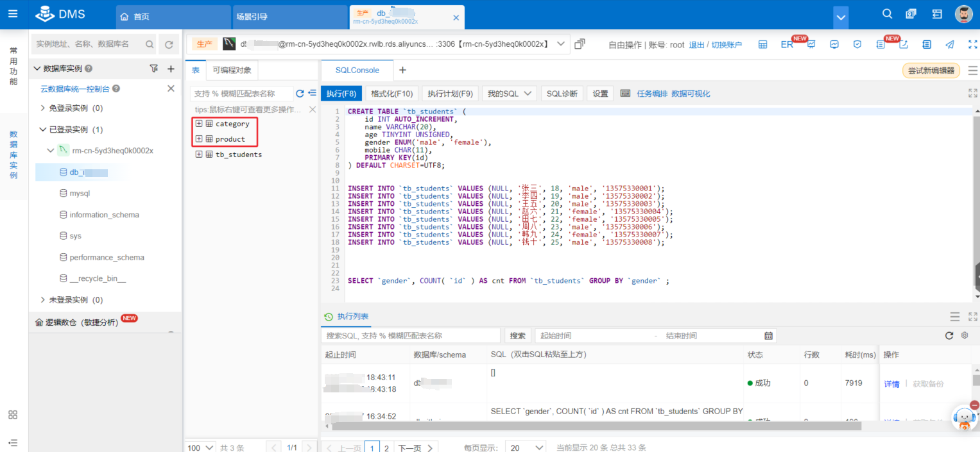Expand the header tab overflow dropdown
980x452 pixels.
[841, 17]
